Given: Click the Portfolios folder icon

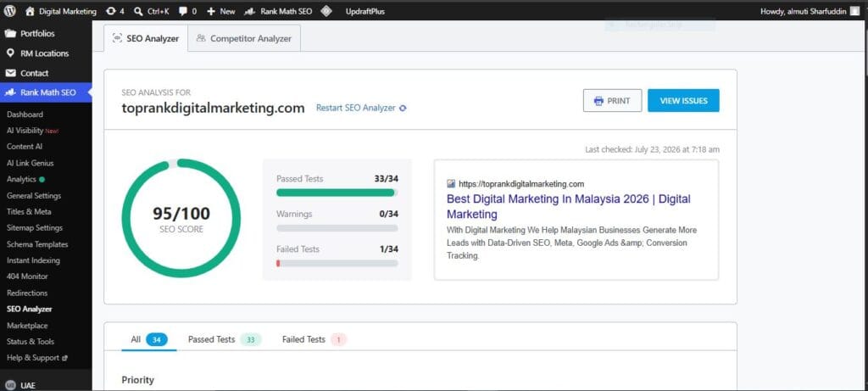Looking at the screenshot, I should (10, 33).
